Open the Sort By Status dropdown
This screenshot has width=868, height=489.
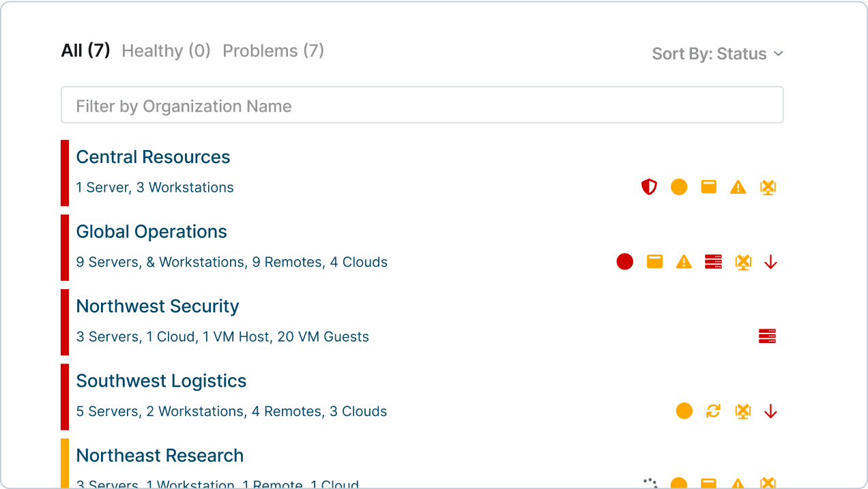click(718, 53)
